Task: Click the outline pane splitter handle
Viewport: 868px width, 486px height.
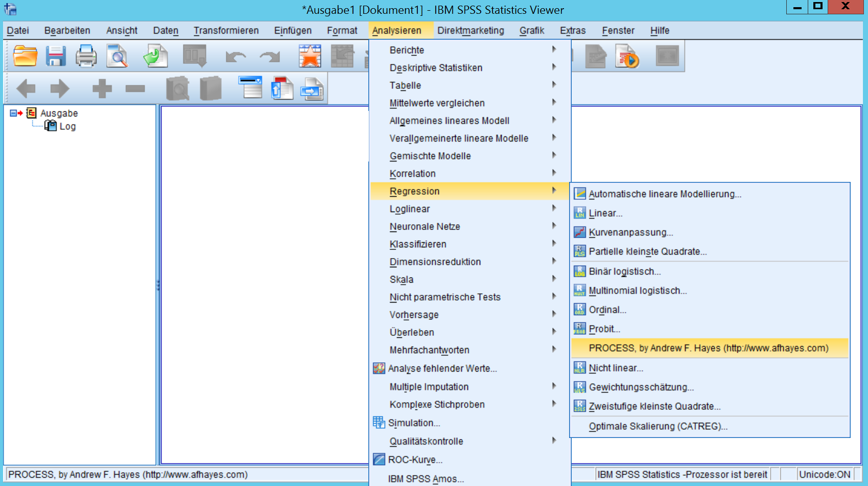Action: 158,285
